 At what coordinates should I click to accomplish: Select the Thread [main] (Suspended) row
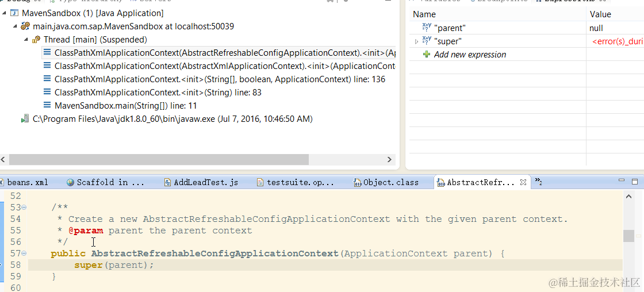pos(95,40)
